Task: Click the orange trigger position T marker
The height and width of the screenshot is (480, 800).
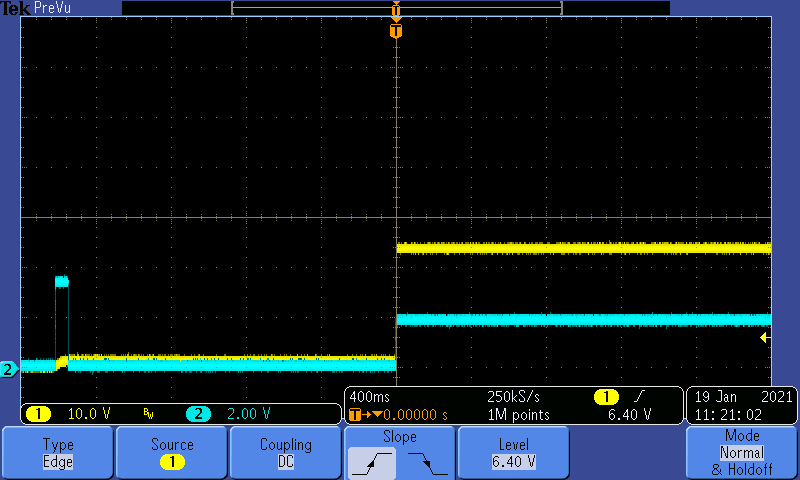Action: tap(395, 31)
